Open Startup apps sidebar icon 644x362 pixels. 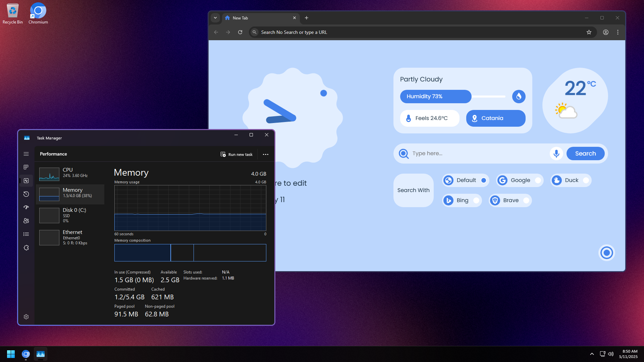coord(26,207)
